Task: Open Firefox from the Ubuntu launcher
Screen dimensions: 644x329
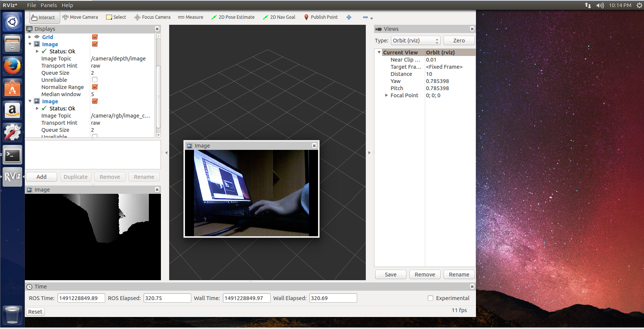Action: [x=12, y=66]
